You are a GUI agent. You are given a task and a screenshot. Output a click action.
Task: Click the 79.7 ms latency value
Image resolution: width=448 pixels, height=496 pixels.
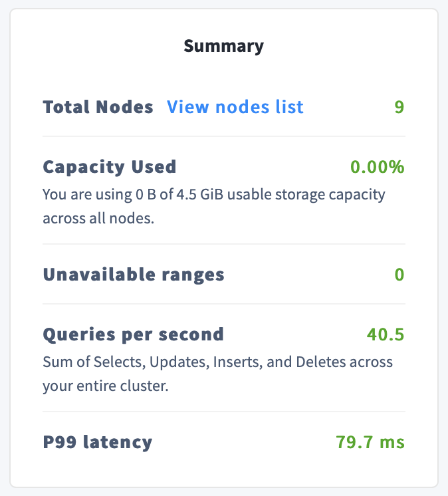click(370, 441)
